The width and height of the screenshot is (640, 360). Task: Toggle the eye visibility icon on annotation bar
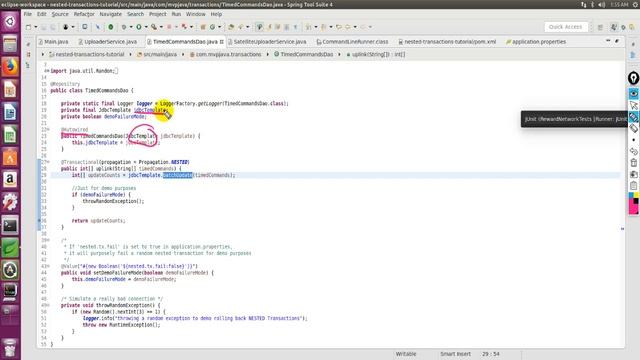(x=633, y=93)
